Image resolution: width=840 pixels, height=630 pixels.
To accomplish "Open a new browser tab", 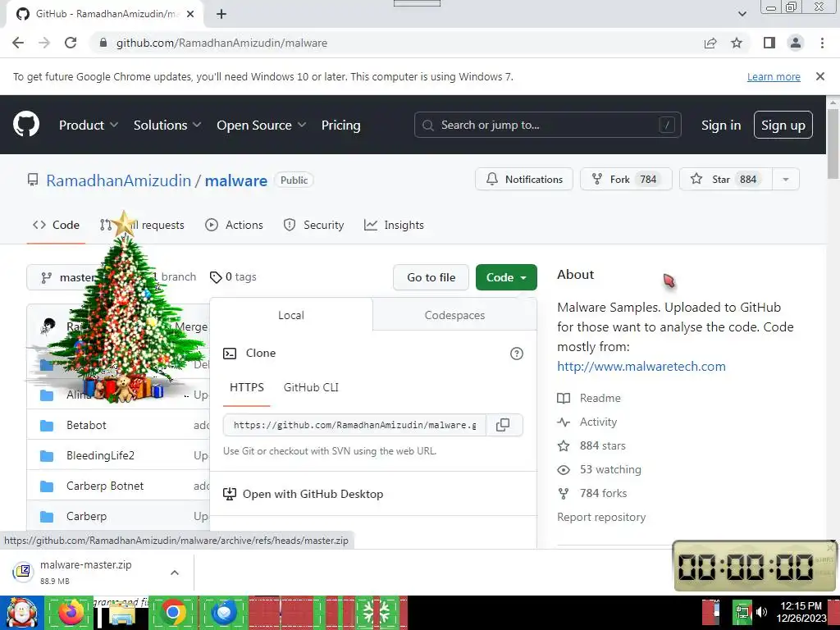I will coord(221,14).
